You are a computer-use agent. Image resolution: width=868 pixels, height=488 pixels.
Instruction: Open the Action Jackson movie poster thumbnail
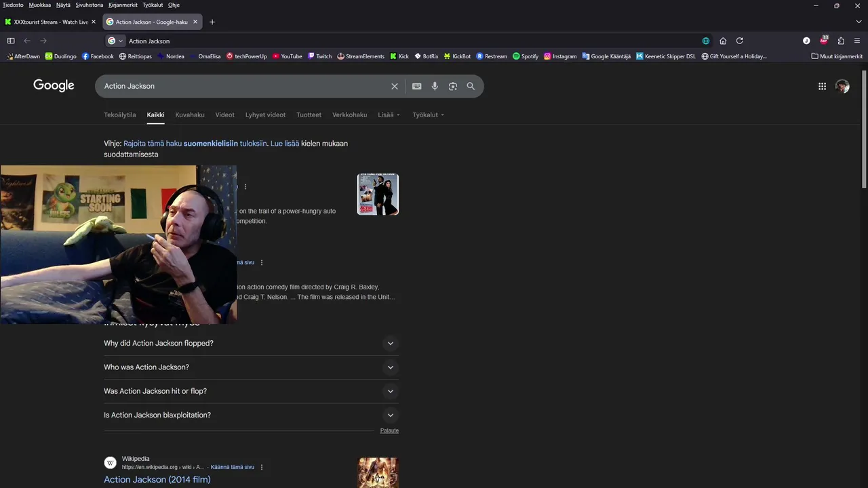point(378,195)
